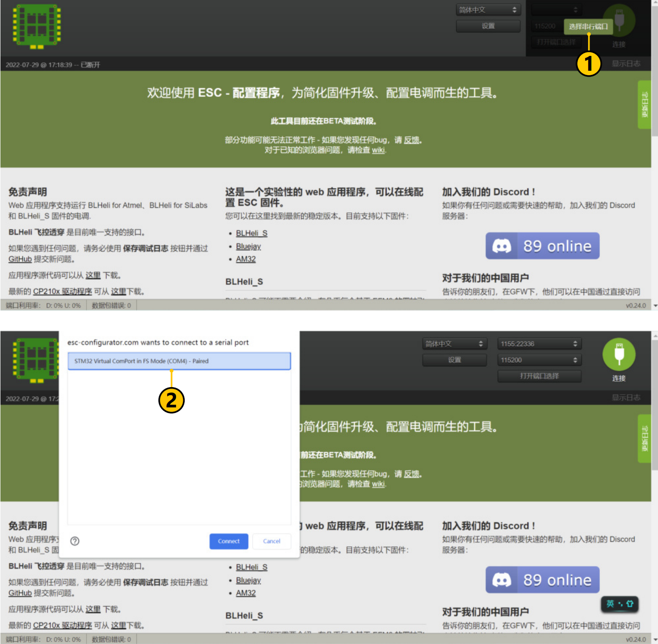This screenshot has width=658, height=644.
Task: Open the 更新日志 side tab in bottom screenshot
Action: [x=644, y=438]
